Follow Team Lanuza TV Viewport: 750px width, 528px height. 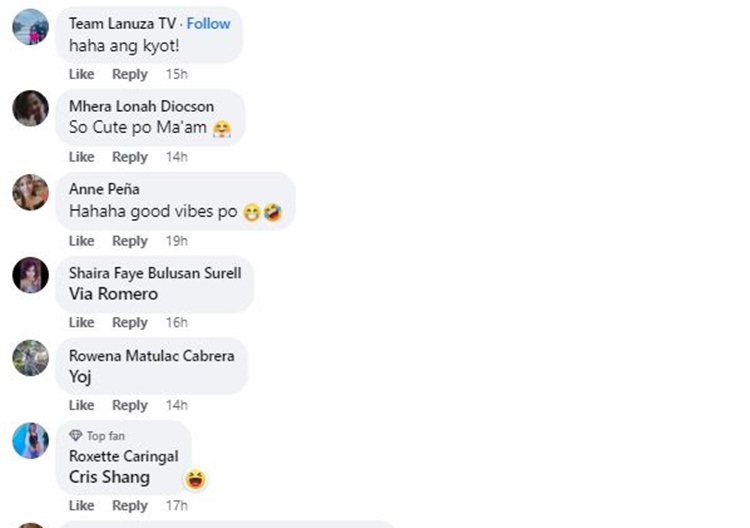pyautogui.click(x=208, y=24)
